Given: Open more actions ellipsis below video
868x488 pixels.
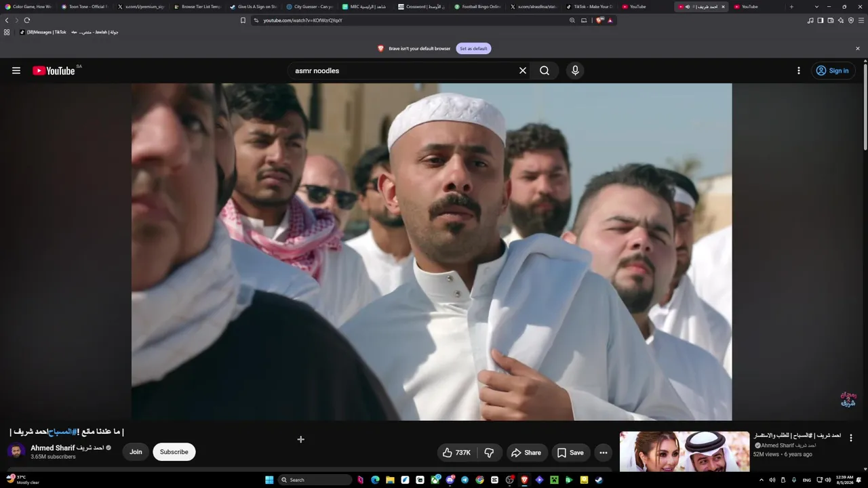Looking at the screenshot, I should 603,453.
